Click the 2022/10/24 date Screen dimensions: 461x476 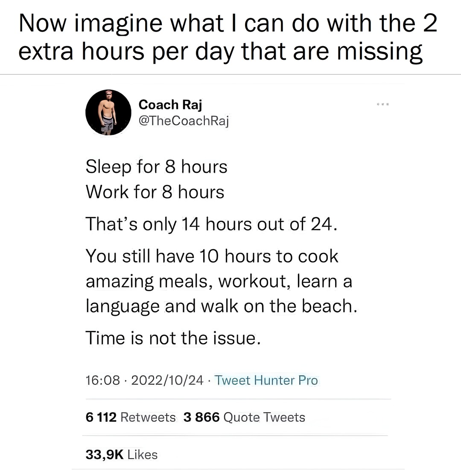167,380
